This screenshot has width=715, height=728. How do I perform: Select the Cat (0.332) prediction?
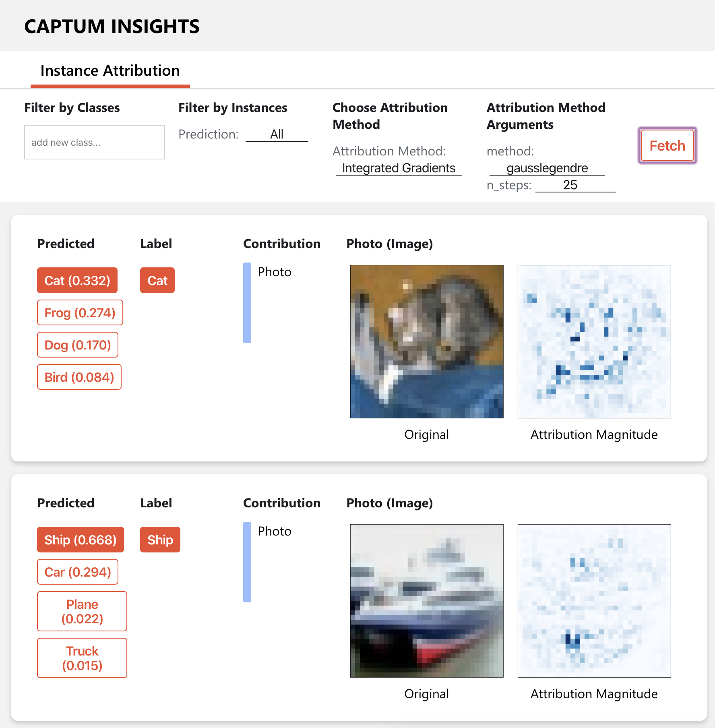pyautogui.click(x=77, y=280)
